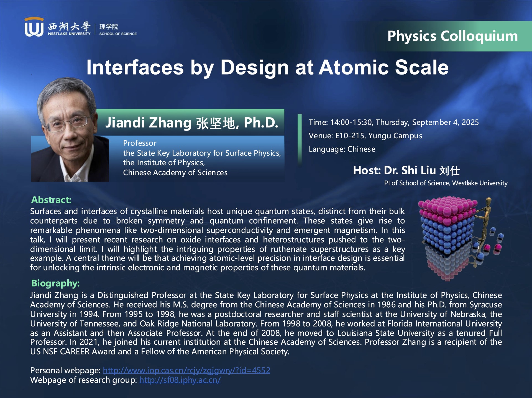
Task: Open the research group sf08.iphy.ac.cn link
Action: click(x=180, y=380)
